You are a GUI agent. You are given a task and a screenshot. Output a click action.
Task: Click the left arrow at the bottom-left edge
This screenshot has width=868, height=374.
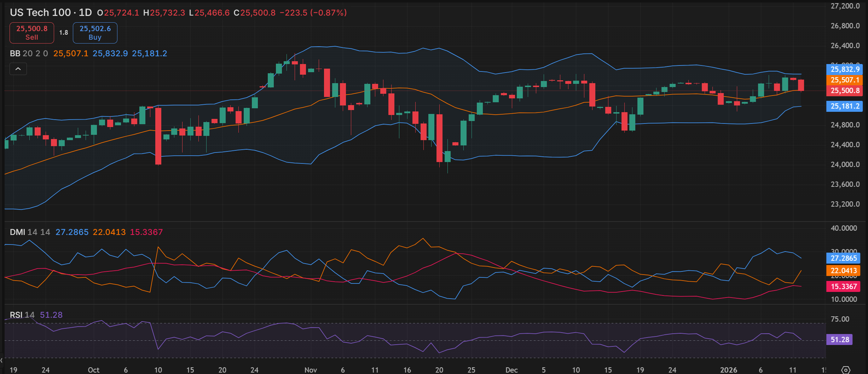pos(2,360)
